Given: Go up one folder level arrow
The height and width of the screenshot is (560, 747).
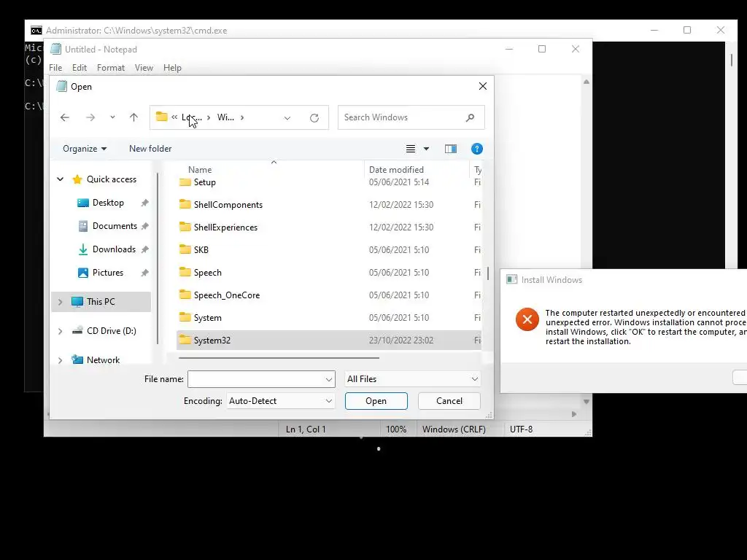Looking at the screenshot, I should coord(134,117).
